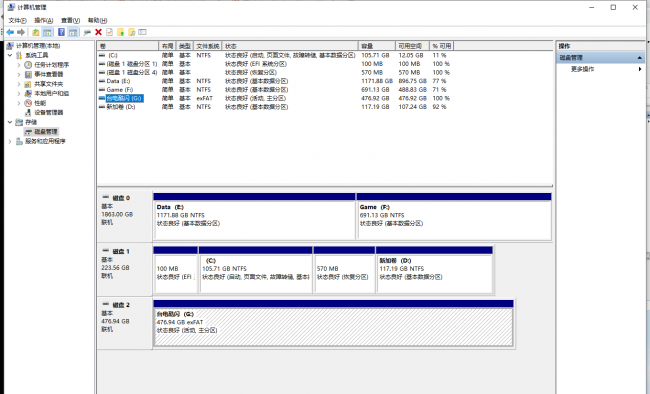Collapse the 磁盘管理 actions section arrow

point(640,58)
